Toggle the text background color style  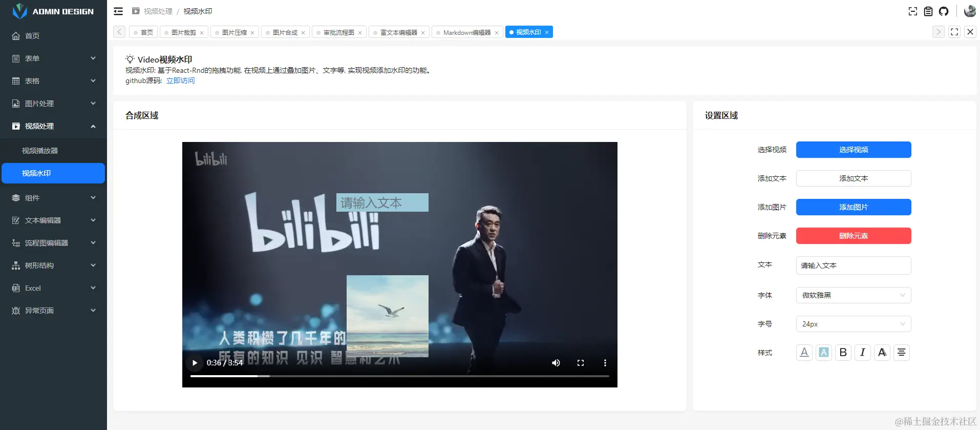click(x=824, y=353)
